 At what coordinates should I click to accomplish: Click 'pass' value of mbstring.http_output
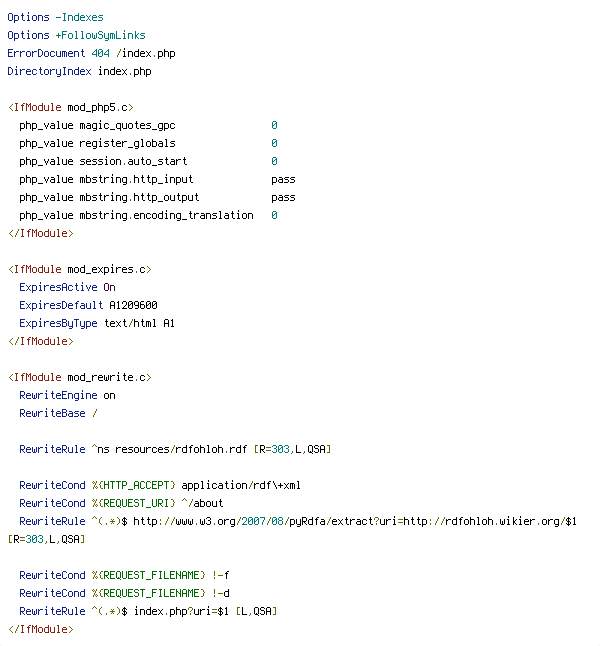283,198
